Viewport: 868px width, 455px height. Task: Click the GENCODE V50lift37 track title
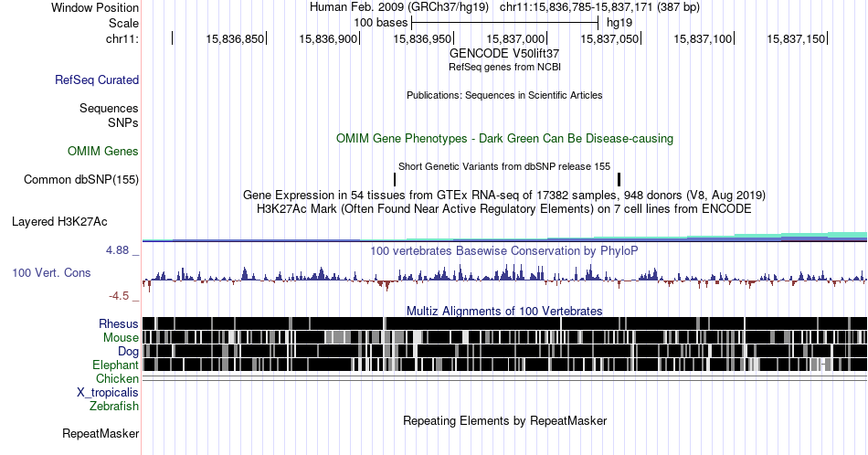pos(504,54)
